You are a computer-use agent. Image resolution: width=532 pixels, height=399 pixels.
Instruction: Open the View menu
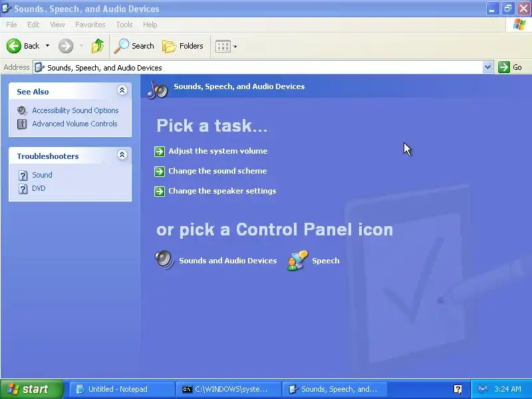[57, 25]
